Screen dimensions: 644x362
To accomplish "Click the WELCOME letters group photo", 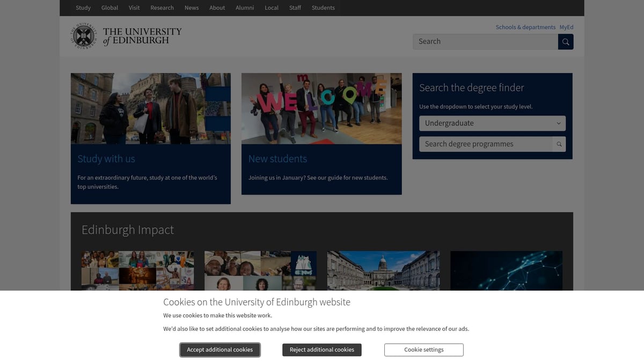I will [321, 108].
